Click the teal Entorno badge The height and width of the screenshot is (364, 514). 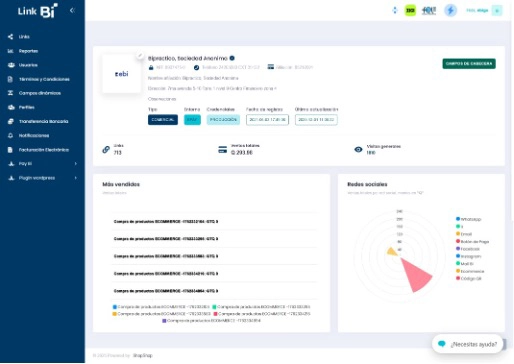pyautogui.click(x=192, y=120)
